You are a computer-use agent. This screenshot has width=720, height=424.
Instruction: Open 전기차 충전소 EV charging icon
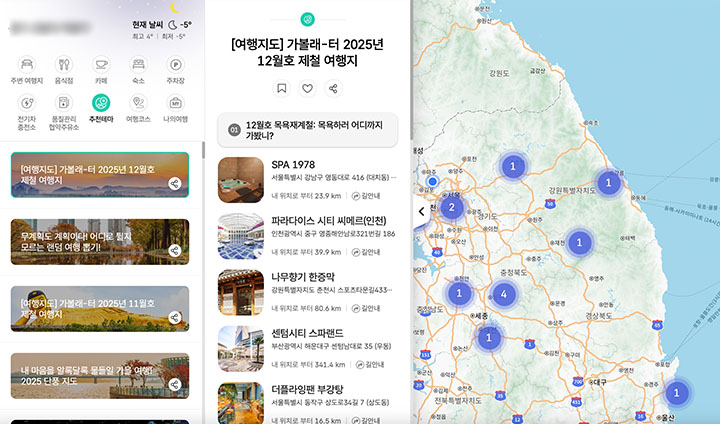(27, 103)
